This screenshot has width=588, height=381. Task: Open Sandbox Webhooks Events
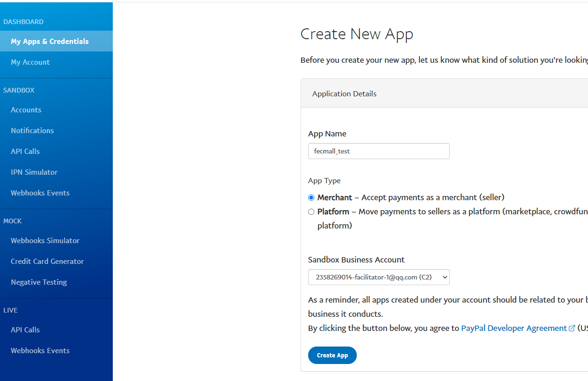coord(40,193)
